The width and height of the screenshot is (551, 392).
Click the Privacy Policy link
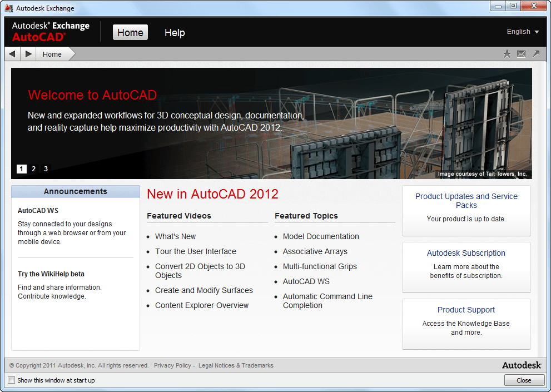point(172,365)
